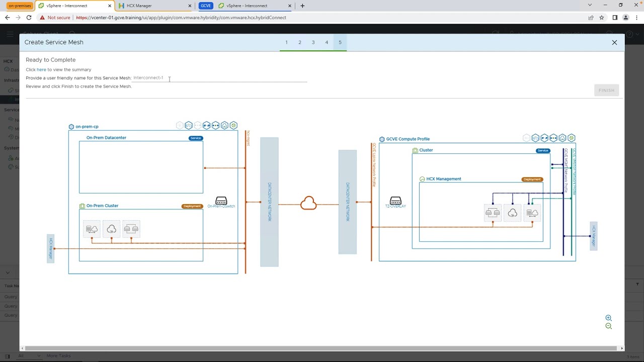The height and width of the screenshot is (362, 644).
Task: Reload the browser page
Action: [x=29, y=18]
